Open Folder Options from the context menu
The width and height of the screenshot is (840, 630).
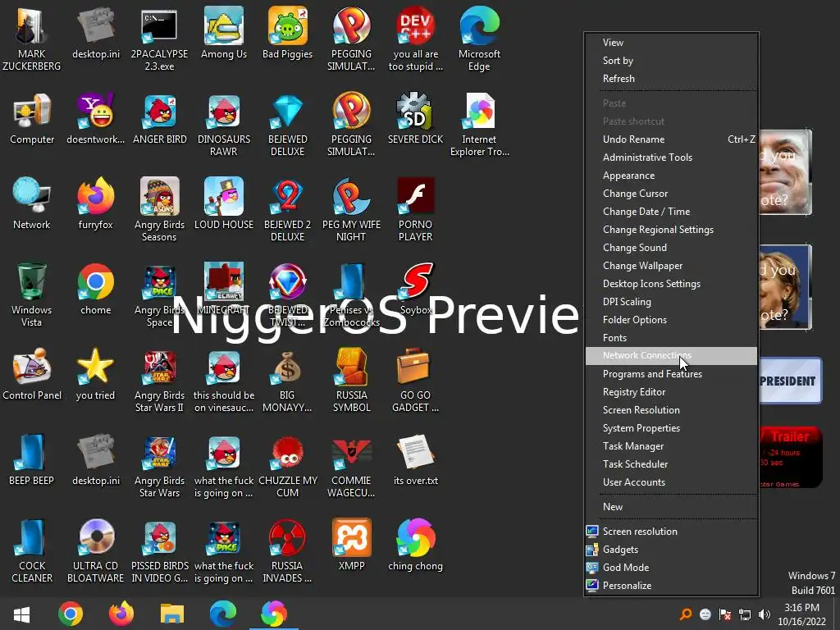[x=671, y=320]
